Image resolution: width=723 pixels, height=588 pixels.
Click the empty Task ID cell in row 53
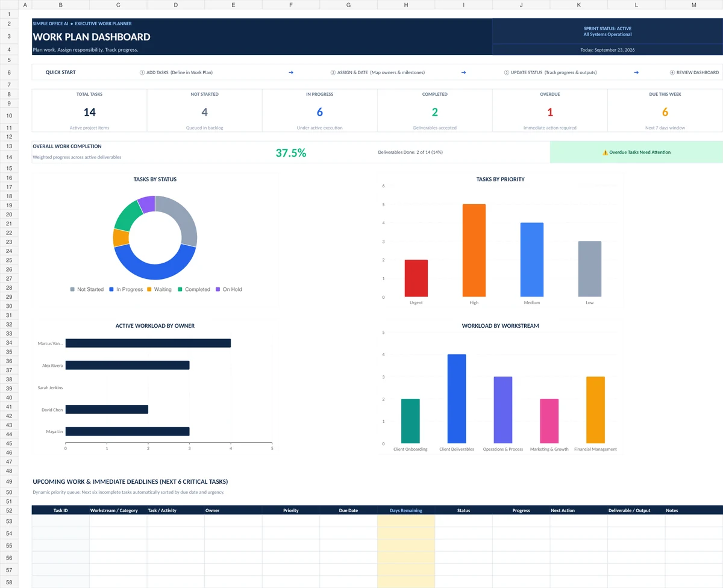click(61, 521)
